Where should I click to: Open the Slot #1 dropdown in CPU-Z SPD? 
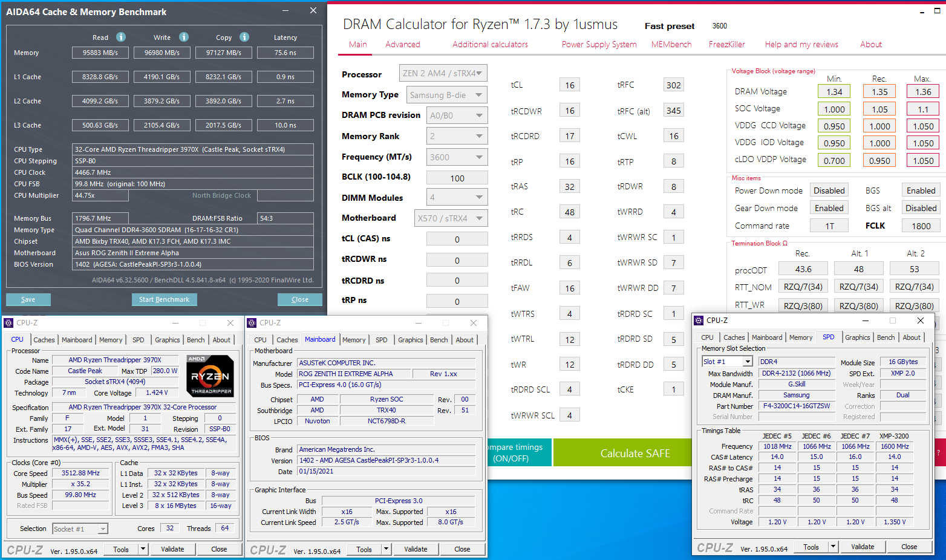pyautogui.click(x=748, y=362)
